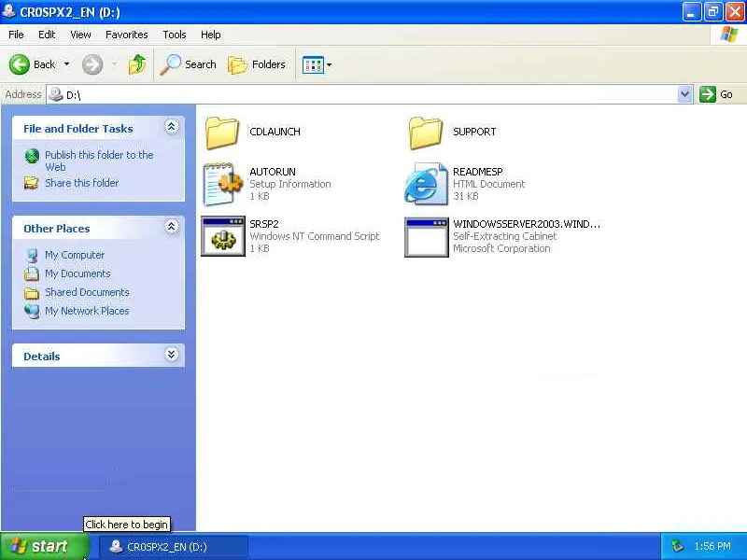Image resolution: width=747 pixels, height=560 pixels.
Task: Click the SUPPORT folder name
Action: click(474, 132)
